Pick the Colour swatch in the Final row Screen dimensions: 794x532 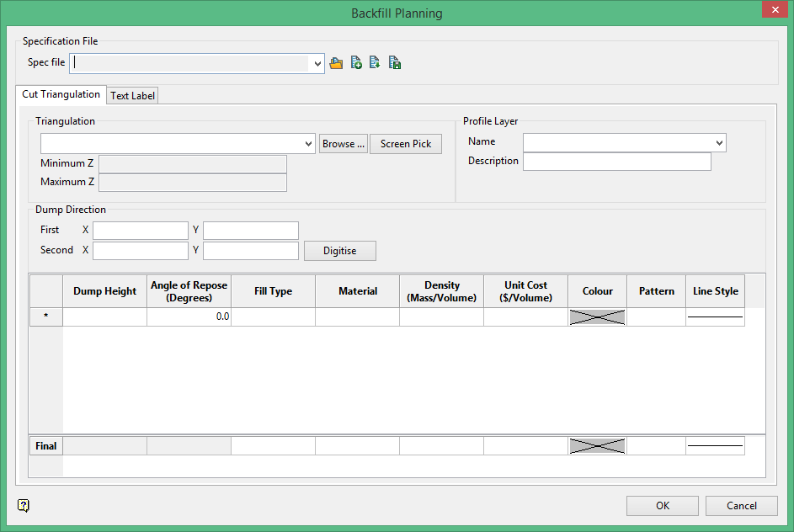pyautogui.click(x=597, y=446)
